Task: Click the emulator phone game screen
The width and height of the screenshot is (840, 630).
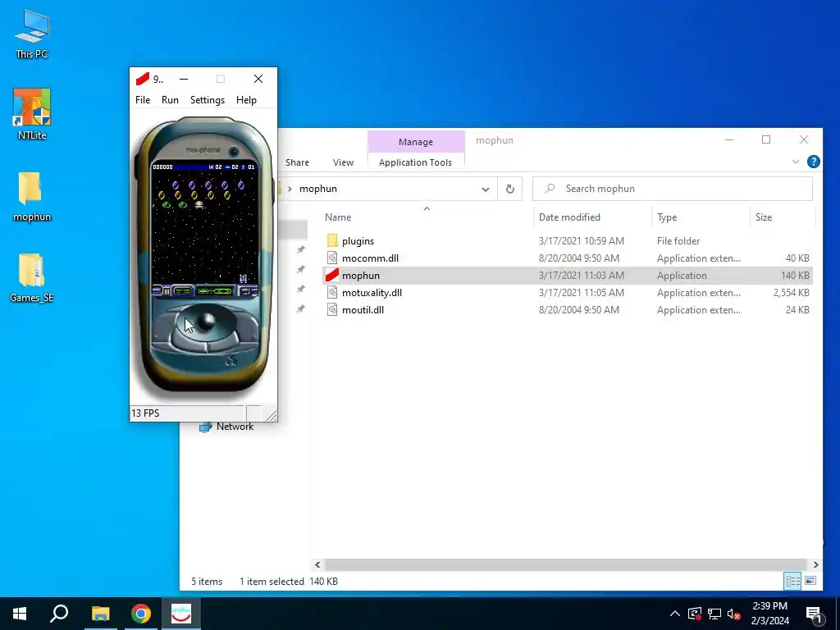Action: coord(204,230)
